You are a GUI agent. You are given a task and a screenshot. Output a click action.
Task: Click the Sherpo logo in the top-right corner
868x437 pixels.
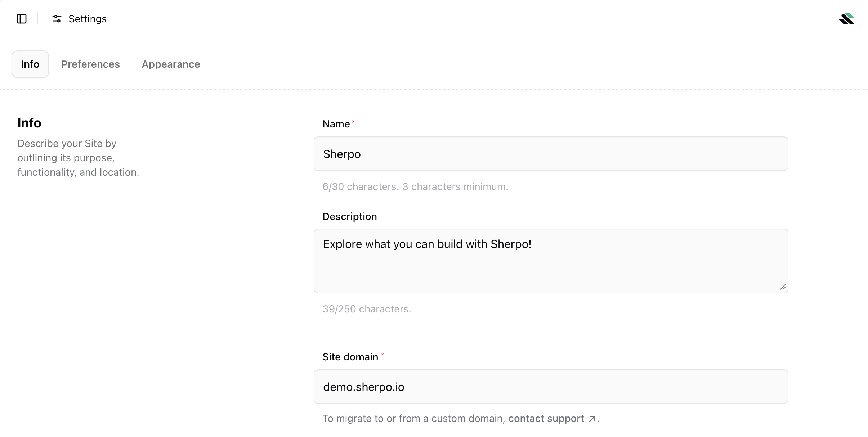tap(846, 19)
